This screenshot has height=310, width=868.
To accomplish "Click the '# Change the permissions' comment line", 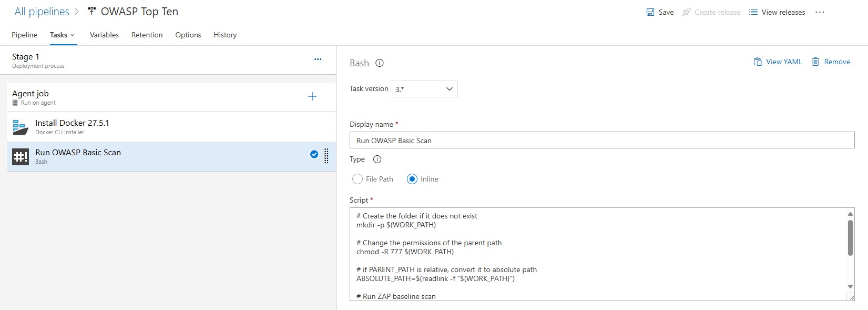I will click(429, 243).
